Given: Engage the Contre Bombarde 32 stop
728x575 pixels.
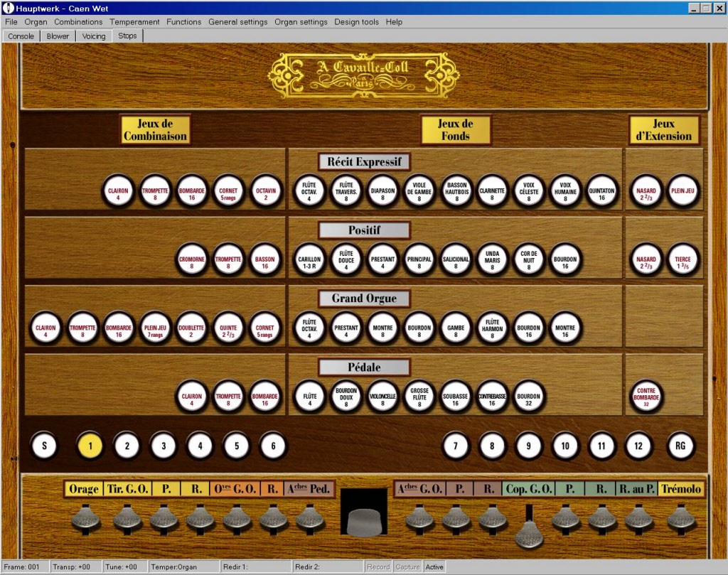Looking at the screenshot, I should tap(646, 397).
